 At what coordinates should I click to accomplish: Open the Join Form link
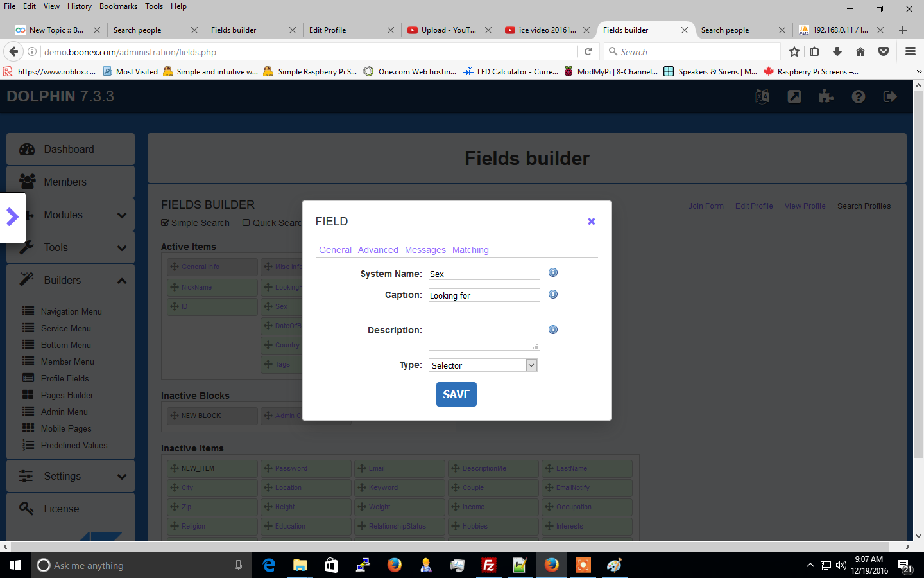tap(706, 206)
